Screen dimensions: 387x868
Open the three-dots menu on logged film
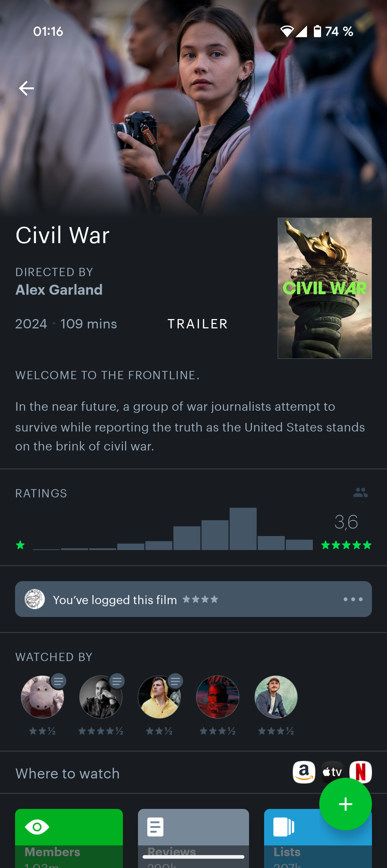pos(353,599)
